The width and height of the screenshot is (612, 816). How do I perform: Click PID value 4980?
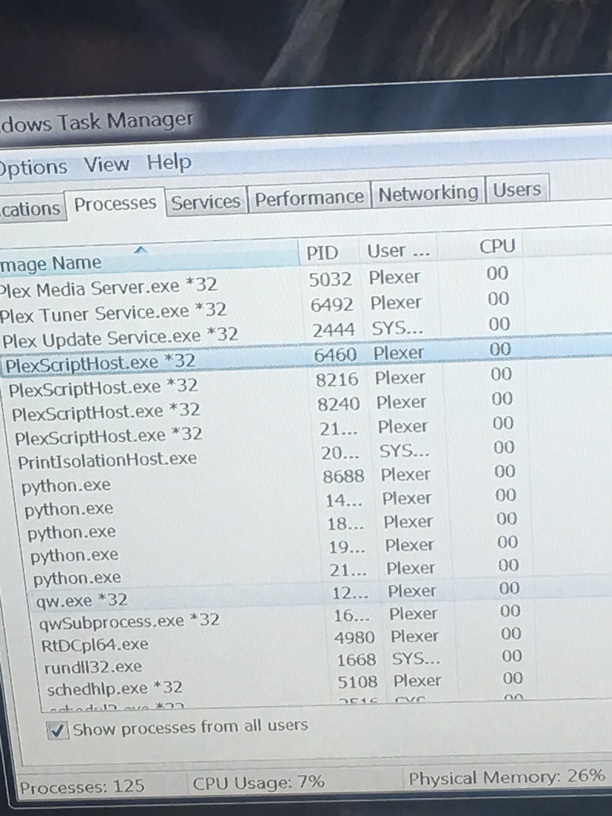coord(354,637)
